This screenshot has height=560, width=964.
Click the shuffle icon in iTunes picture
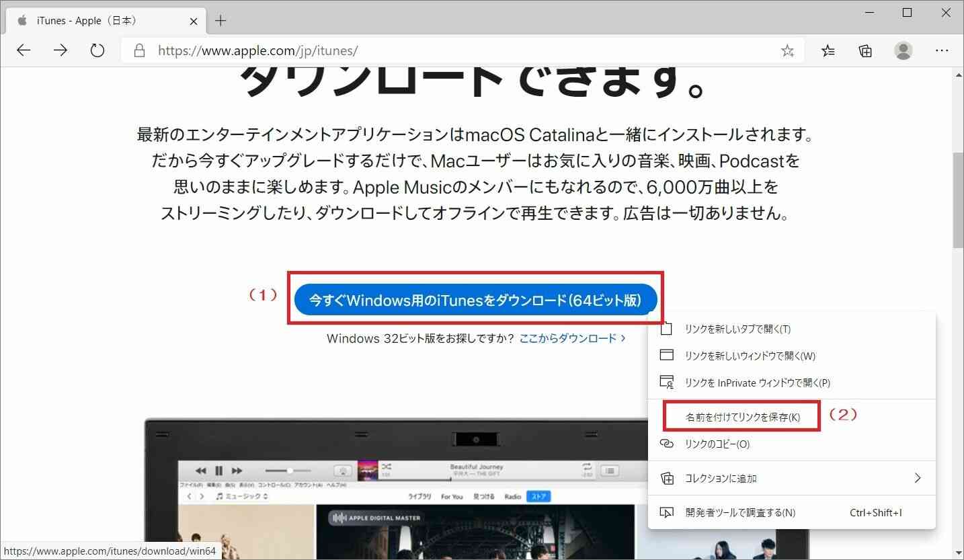click(387, 466)
